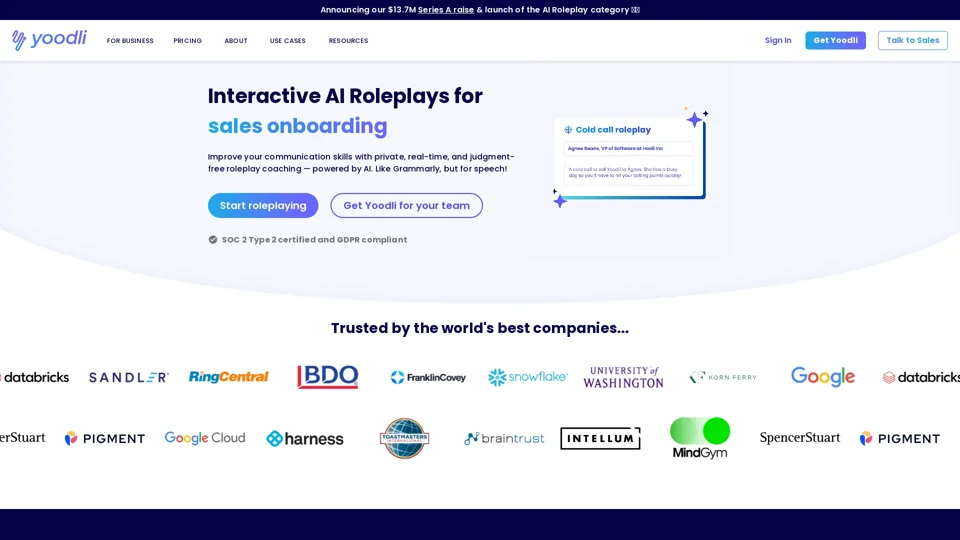Open the About menu
Screen dimensions: 960x540
click(x=236, y=40)
